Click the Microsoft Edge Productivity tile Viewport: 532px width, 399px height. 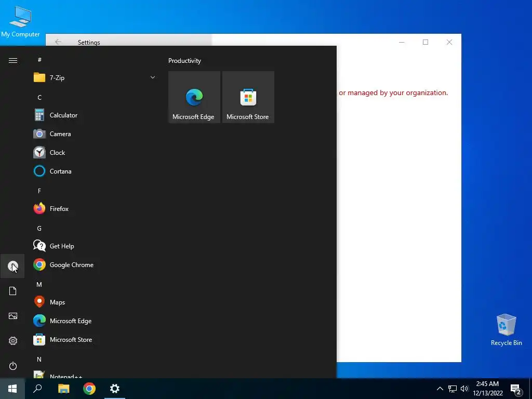(194, 97)
